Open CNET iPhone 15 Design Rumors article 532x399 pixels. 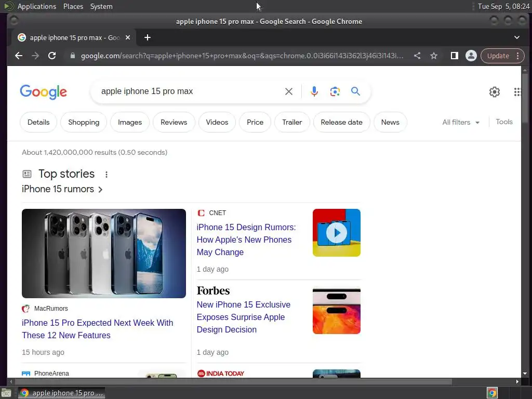click(x=246, y=240)
